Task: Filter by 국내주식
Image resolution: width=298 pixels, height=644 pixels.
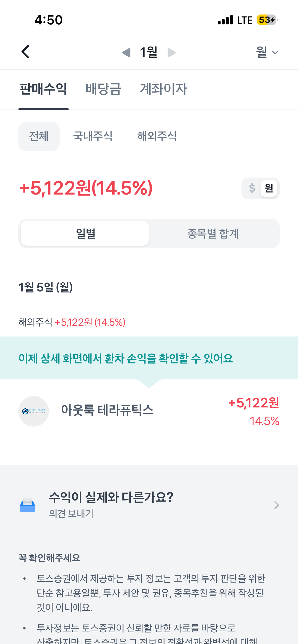Action: tap(93, 136)
